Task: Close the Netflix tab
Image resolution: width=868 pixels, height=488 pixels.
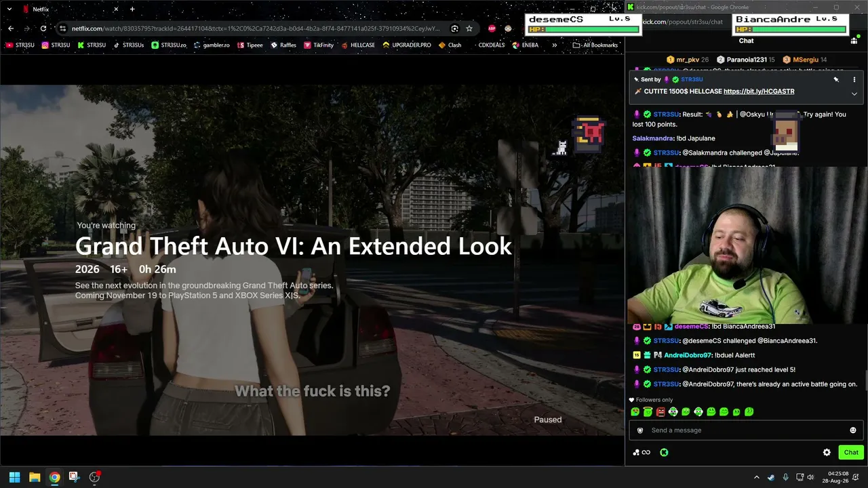Action: [116, 9]
